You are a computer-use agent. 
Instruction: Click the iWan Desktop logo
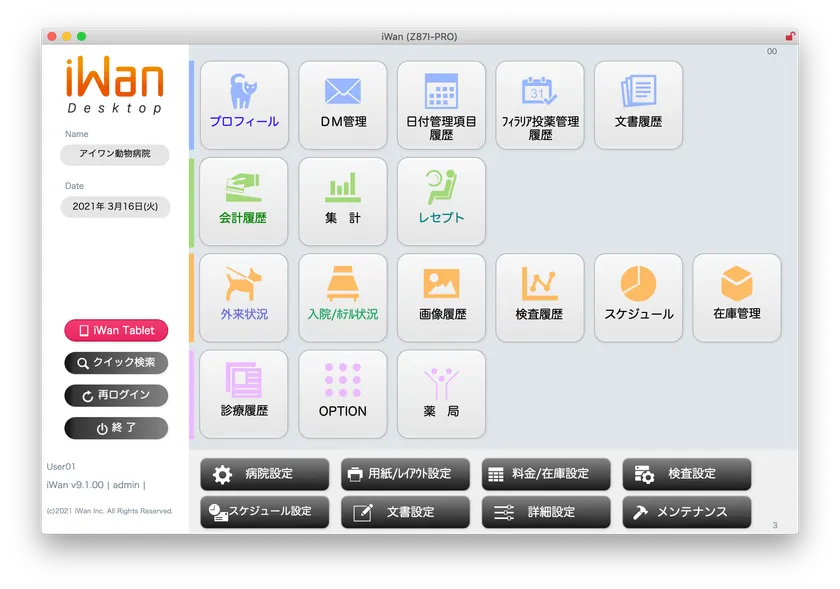tap(115, 85)
